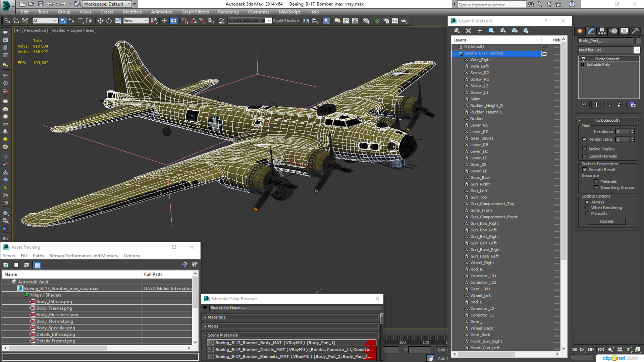644x362 pixels.
Task: Open the Modifier List dropdown
Action: [637, 50]
